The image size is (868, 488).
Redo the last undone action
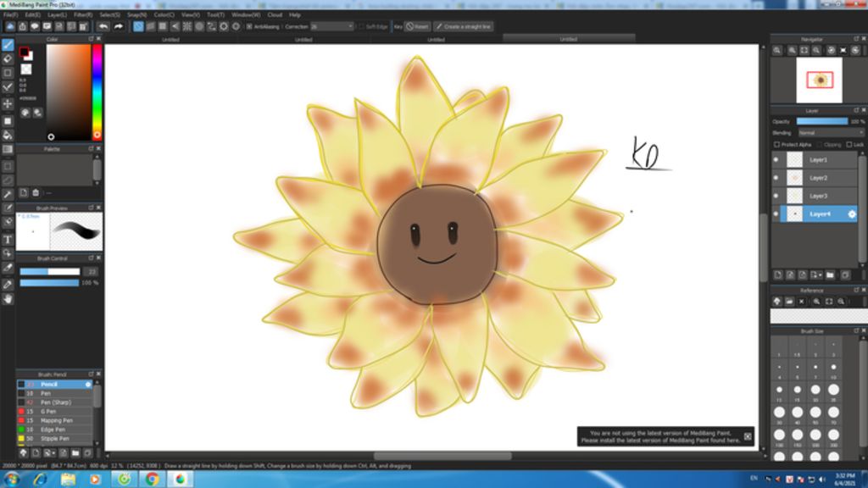(x=119, y=26)
